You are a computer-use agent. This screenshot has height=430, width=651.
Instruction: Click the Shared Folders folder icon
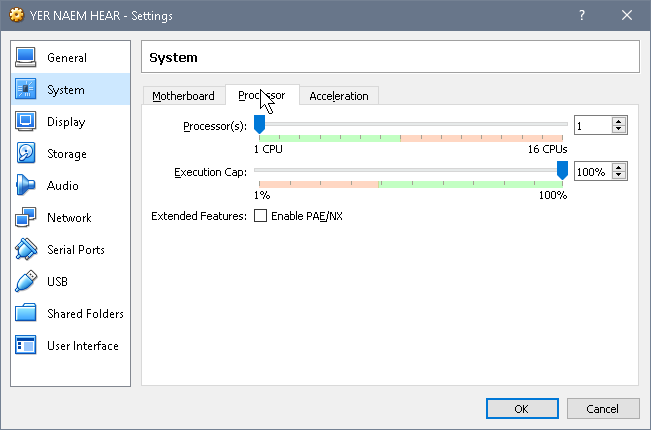[x=26, y=313]
